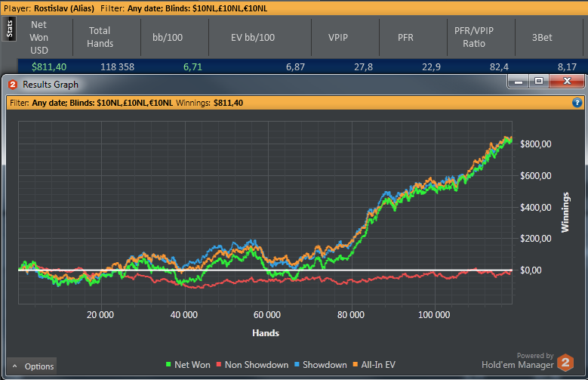Select the 118 358 total hands cell
Screen dimensions: 588x380
(x=118, y=66)
